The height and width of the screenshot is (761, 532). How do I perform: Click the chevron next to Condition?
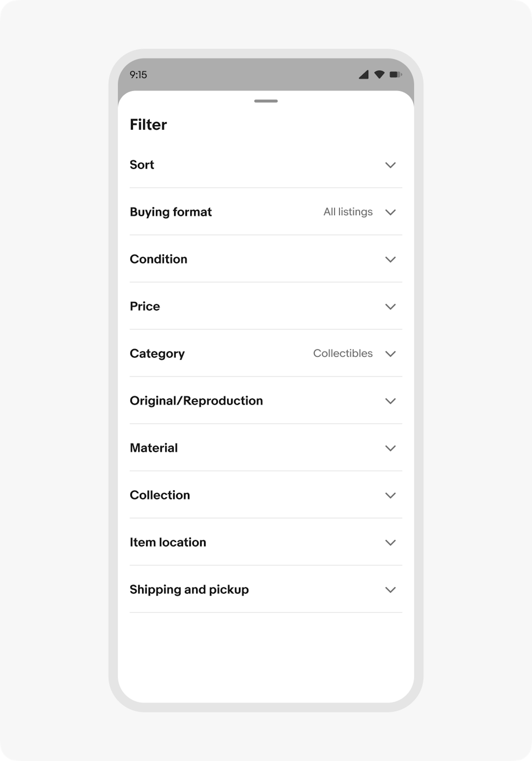[391, 260]
